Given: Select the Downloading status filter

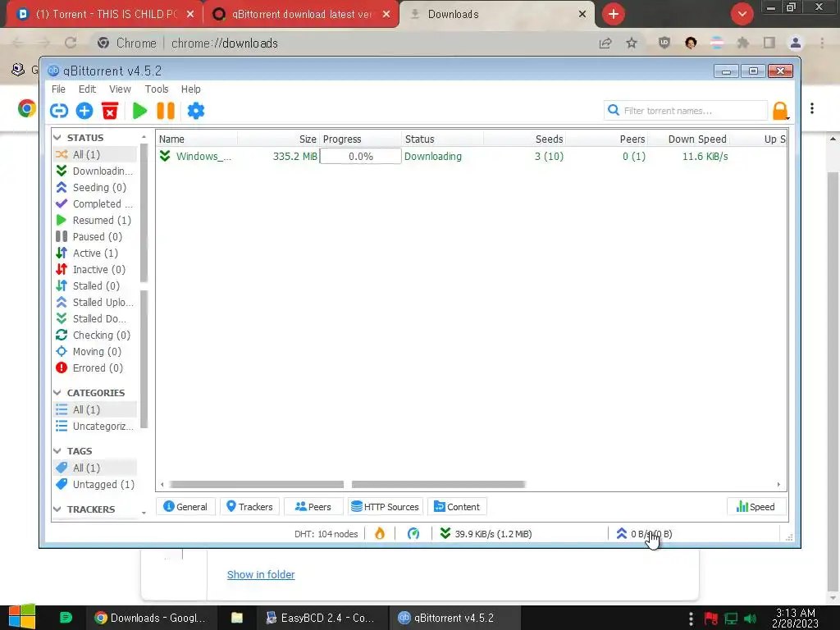Looking at the screenshot, I should click(95, 171).
